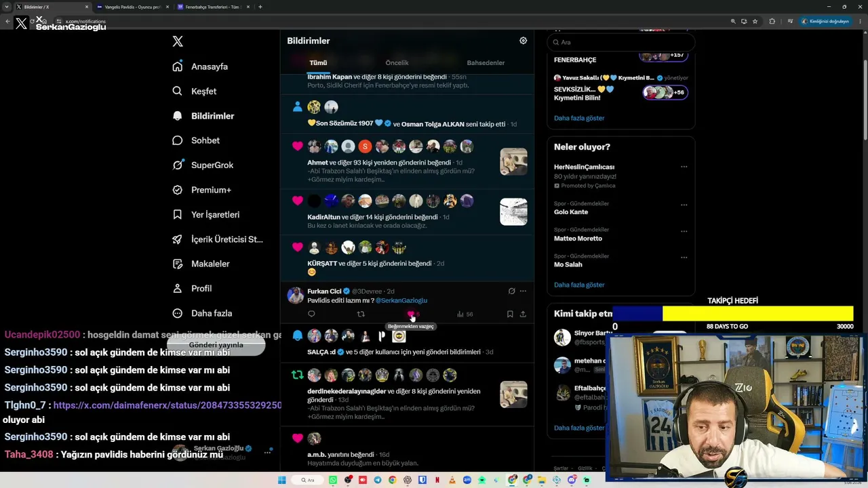Open the Premium+ subscription page
The height and width of the screenshot is (488, 868).
(201, 190)
